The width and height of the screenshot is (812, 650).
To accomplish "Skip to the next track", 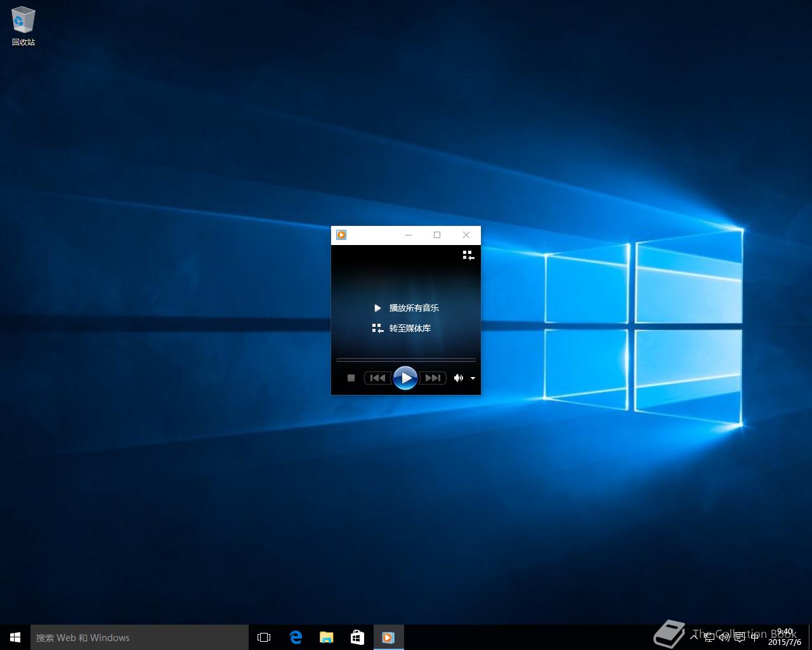I will 433,378.
